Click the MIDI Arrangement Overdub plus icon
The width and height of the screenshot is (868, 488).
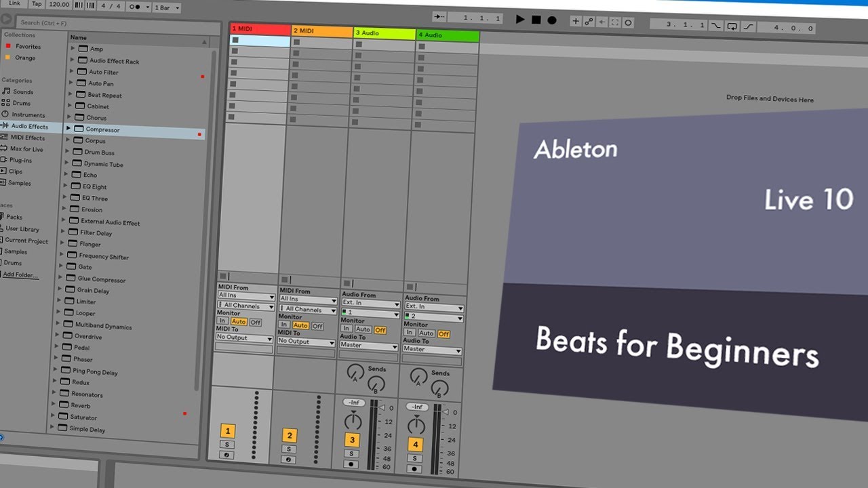click(x=576, y=22)
